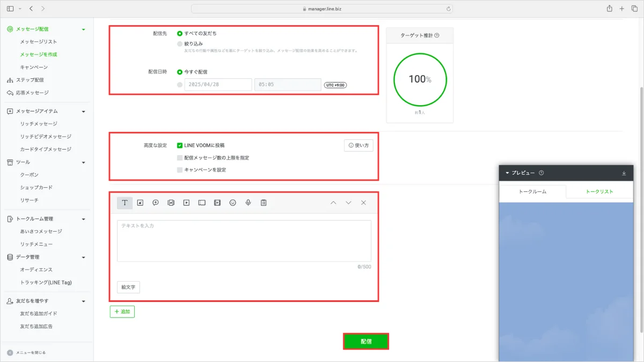Image resolution: width=644 pixels, height=362 pixels.
Task: Click メニューを閉じる collapse icon
Action: 10,352
